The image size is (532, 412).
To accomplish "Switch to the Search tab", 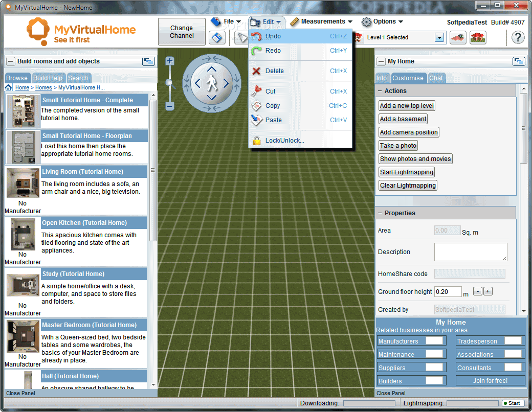I will point(78,78).
